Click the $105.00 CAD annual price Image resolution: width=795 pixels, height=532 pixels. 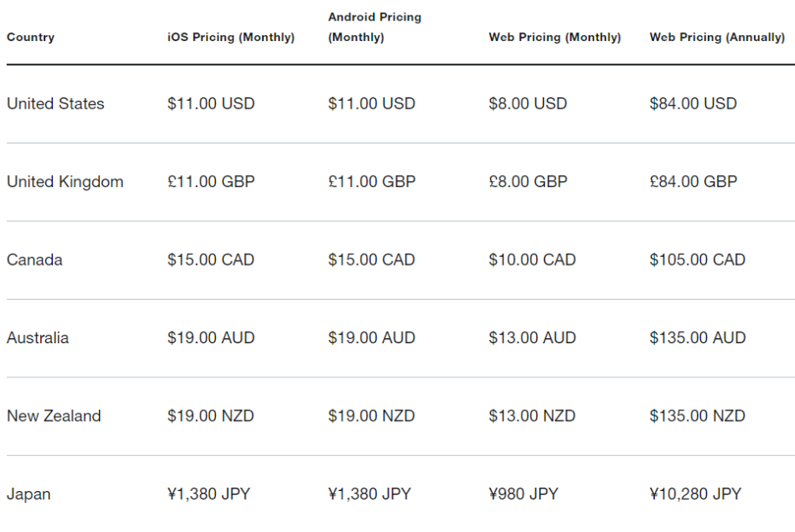[698, 260]
